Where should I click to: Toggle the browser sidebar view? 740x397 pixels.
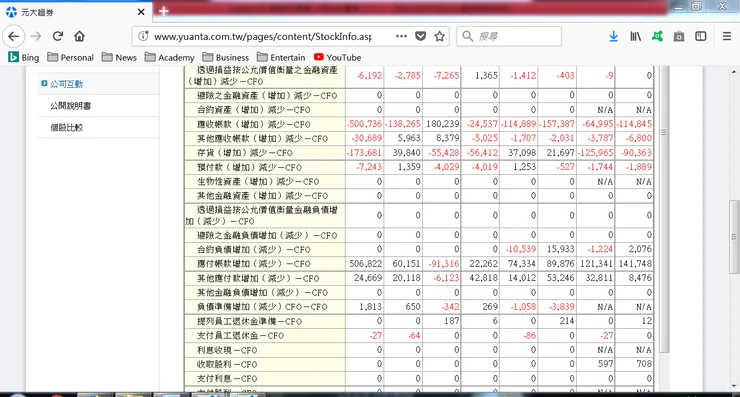pyautogui.click(x=701, y=36)
